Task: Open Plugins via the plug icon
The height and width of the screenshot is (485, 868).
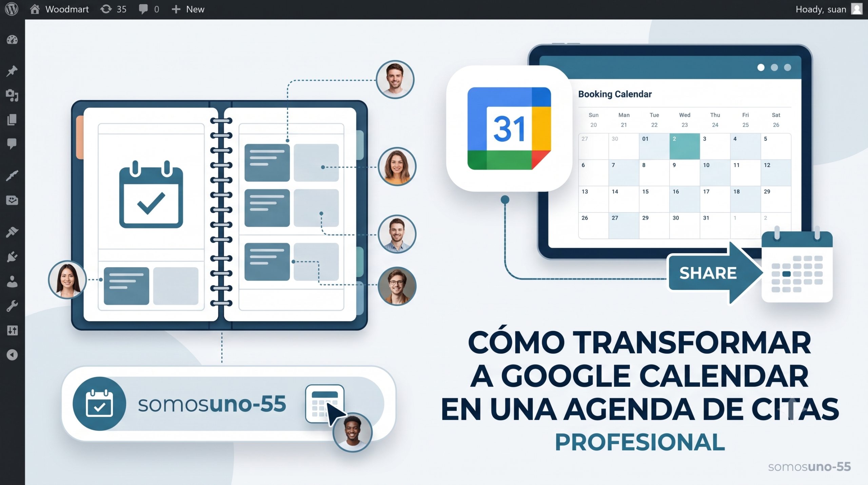Action: tap(12, 257)
